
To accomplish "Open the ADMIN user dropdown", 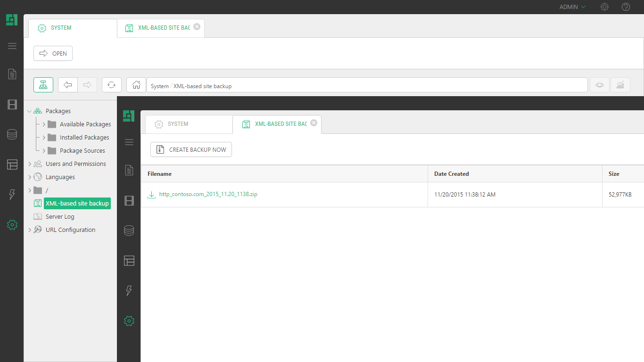I will click(572, 7).
